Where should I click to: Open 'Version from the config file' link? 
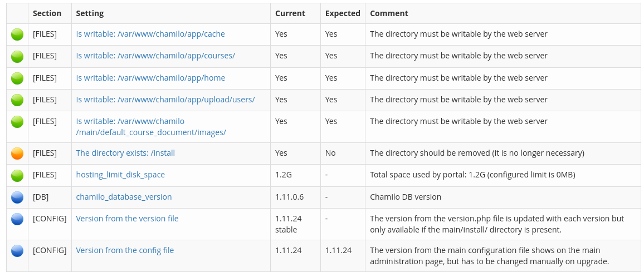(125, 250)
